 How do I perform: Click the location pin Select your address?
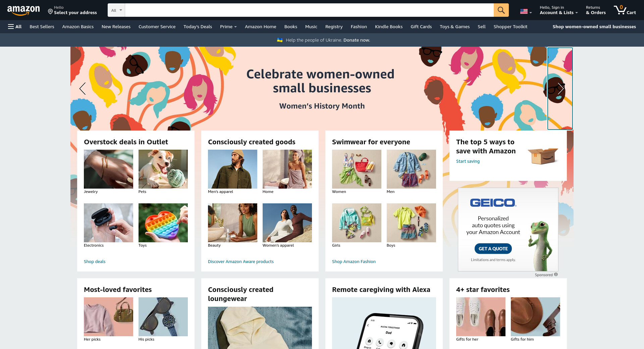(72, 10)
